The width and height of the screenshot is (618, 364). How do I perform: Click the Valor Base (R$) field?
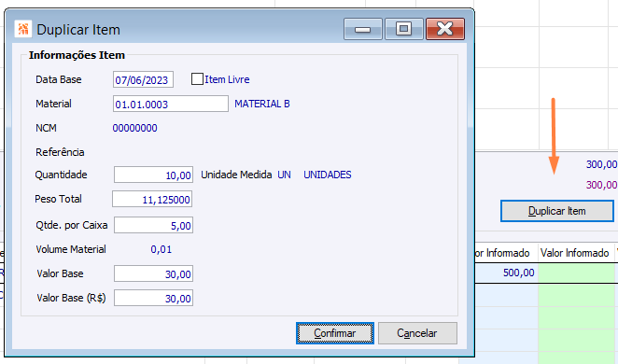153,298
